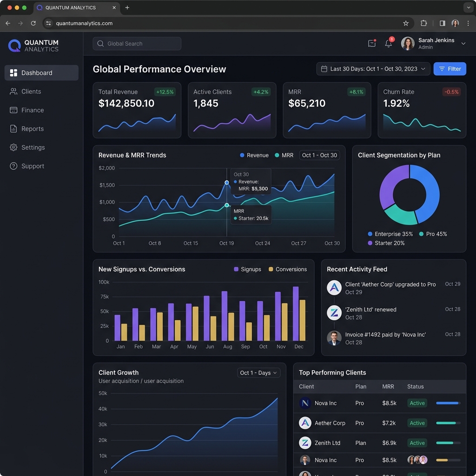Click the MRR +8.1% badge
This screenshot has height=476, width=476.
(356, 92)
